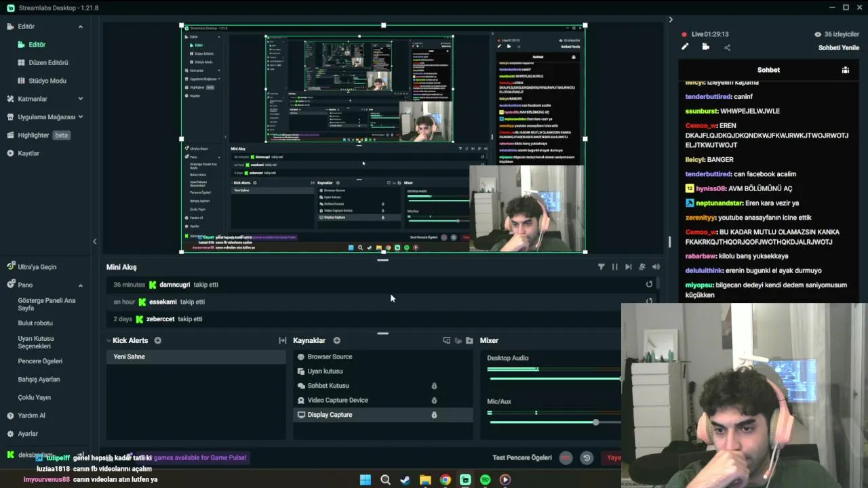Click the Katmanlar icon in sidebar
Viewport: 868px width, 488px height.
coord(11,99)
